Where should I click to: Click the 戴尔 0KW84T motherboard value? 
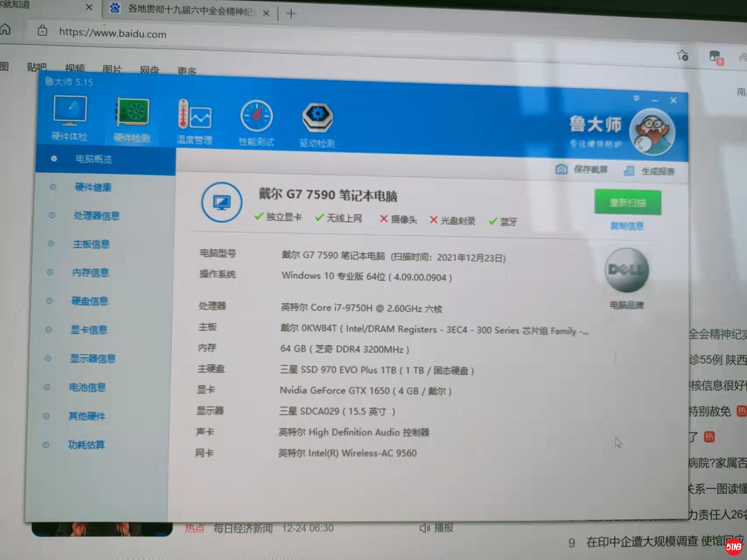(434, 330)
